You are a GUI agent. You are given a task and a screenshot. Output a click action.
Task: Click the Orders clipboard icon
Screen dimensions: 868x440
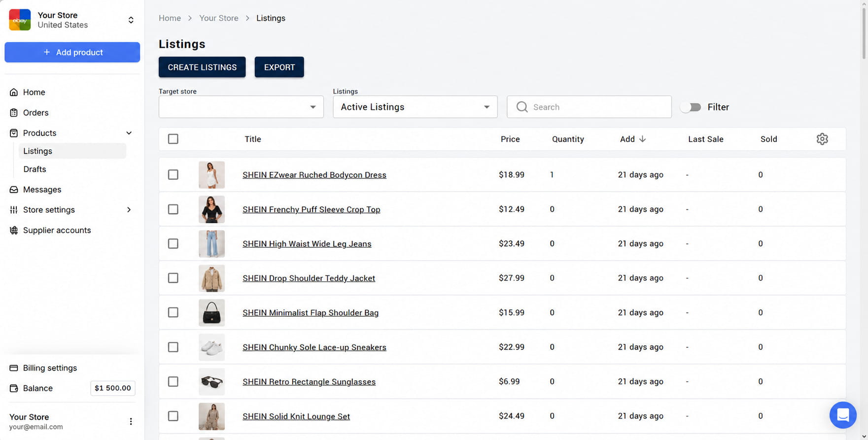pyautogui.click(x=14, y=113)
